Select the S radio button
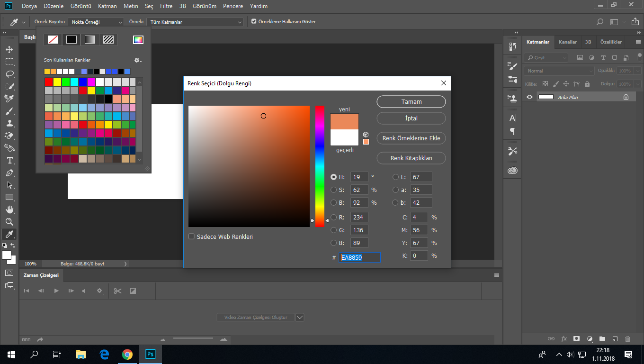Screen dimensions: 644x364 point(333,190)
